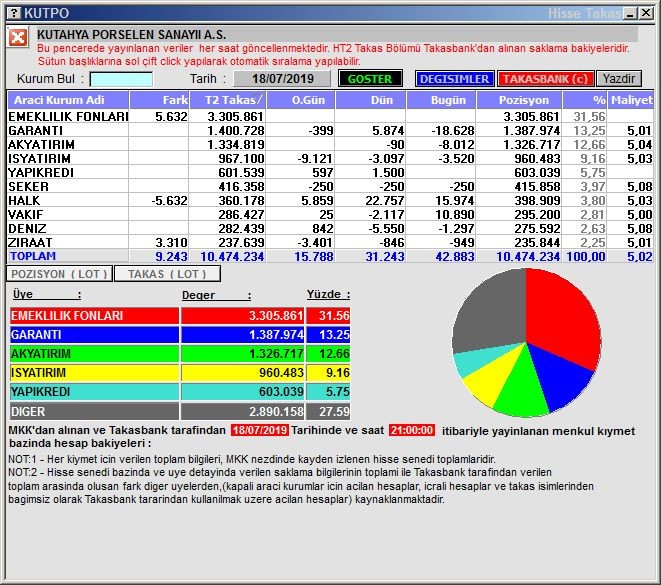
Task: Select the EMEKLILIK FONLARI table row name
Action: coord(68,117)
